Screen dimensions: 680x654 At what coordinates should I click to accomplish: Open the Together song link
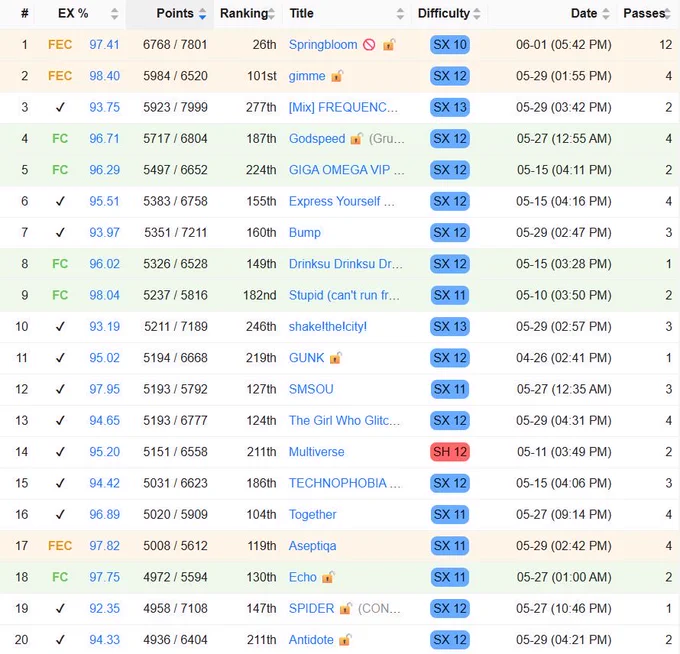coord(312,514)
